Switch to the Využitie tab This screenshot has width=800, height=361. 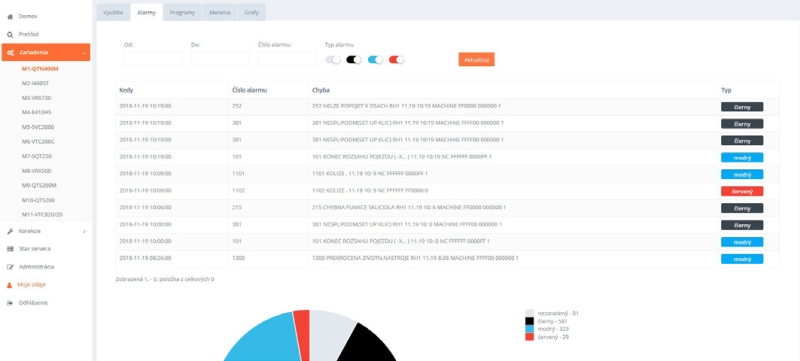[113, 12]
